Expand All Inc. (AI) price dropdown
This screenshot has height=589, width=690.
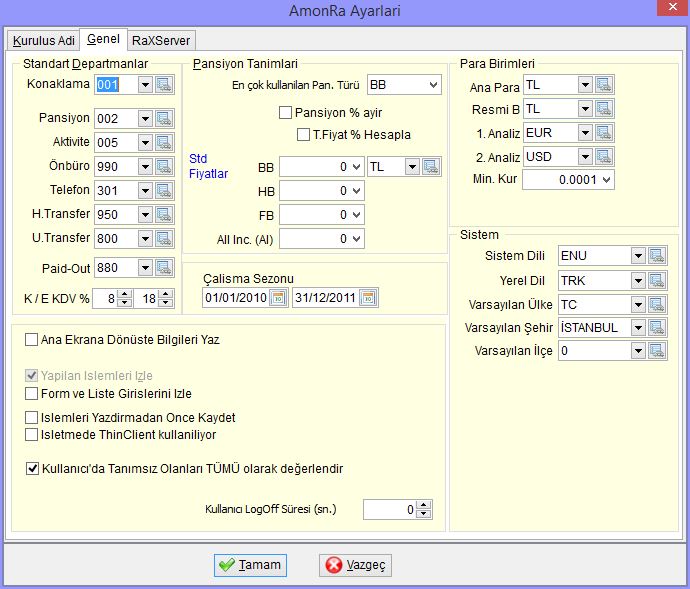357,239
